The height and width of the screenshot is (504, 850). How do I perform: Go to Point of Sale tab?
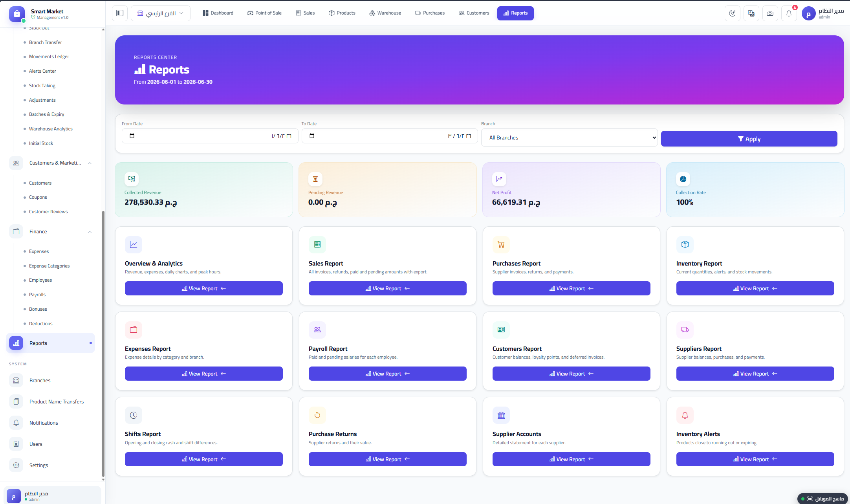[x=264, y=13]
